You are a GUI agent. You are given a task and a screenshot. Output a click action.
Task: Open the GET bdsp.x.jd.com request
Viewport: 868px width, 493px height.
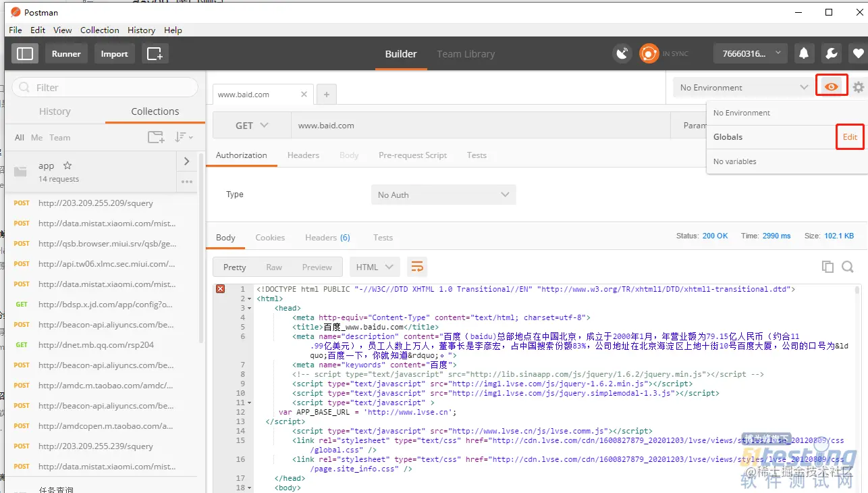(101, 304)
